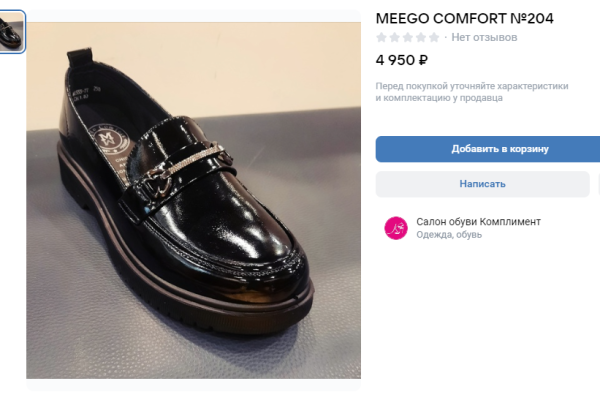600x400 pixels.
Task: Select the small shoe thumbnail preview
Action: (x=12, y=31)
